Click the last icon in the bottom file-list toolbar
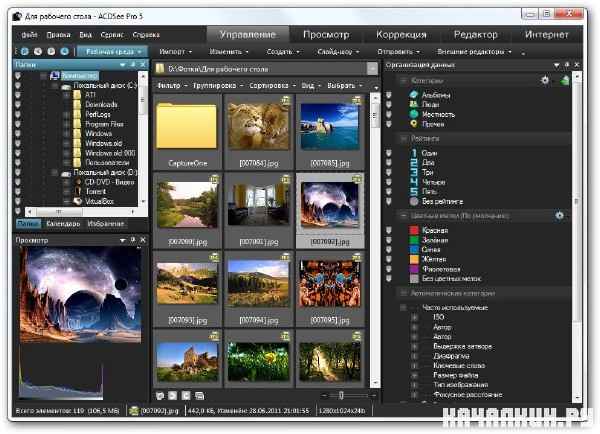Viewport: 600px width, 434px height. coord(199,396)
